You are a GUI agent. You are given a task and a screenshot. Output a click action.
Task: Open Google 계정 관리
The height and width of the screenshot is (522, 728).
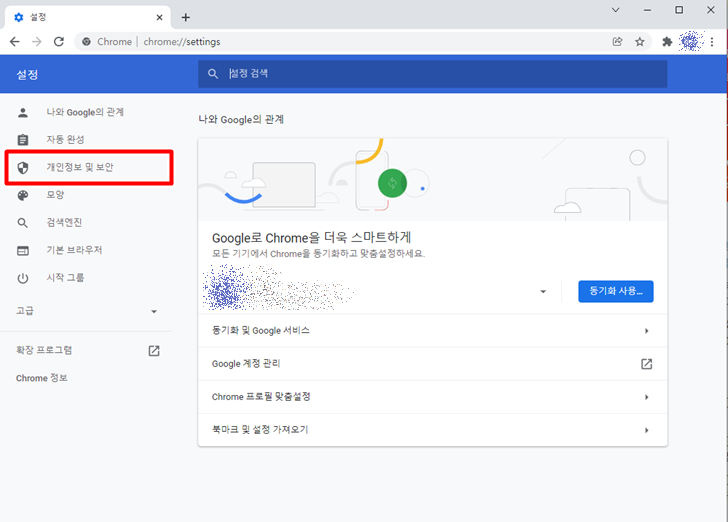click(x=433, y=364)
